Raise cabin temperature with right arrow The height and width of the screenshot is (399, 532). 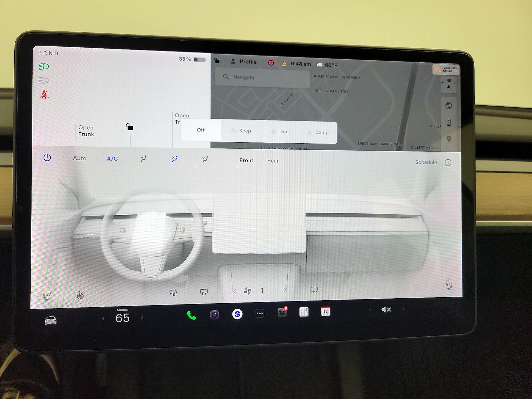pos(142,317)
